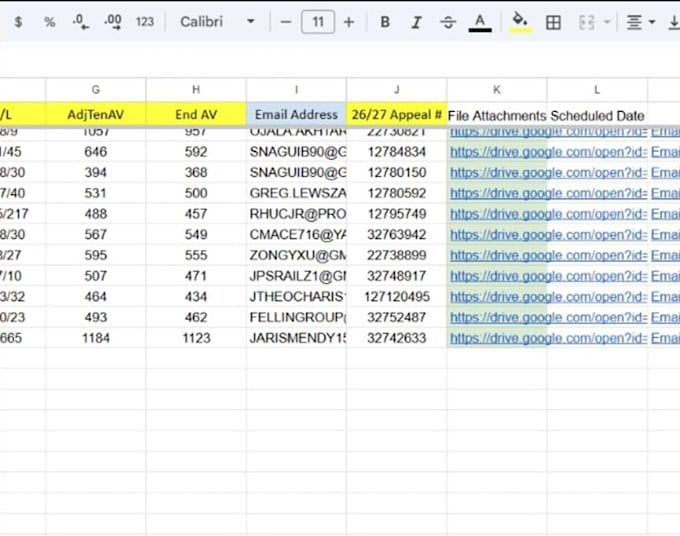Open drive link in row with appeal 22738899
Image resolution: width=680 pixels, height=536 pixels.
(549, 255)
